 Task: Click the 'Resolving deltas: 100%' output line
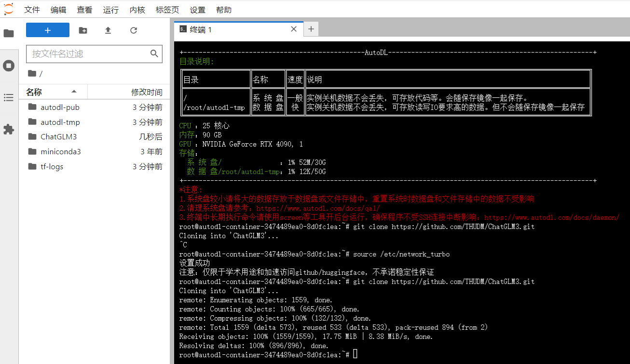click(254, 346)
